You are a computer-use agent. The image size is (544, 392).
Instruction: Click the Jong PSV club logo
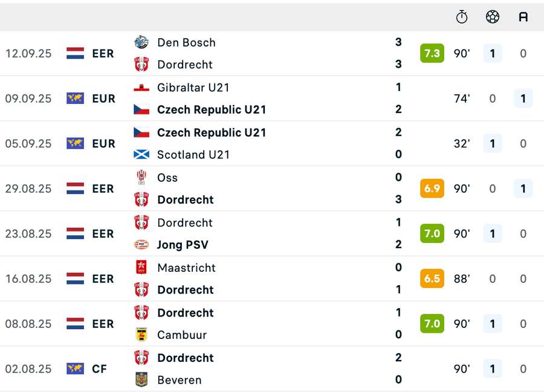141,245
